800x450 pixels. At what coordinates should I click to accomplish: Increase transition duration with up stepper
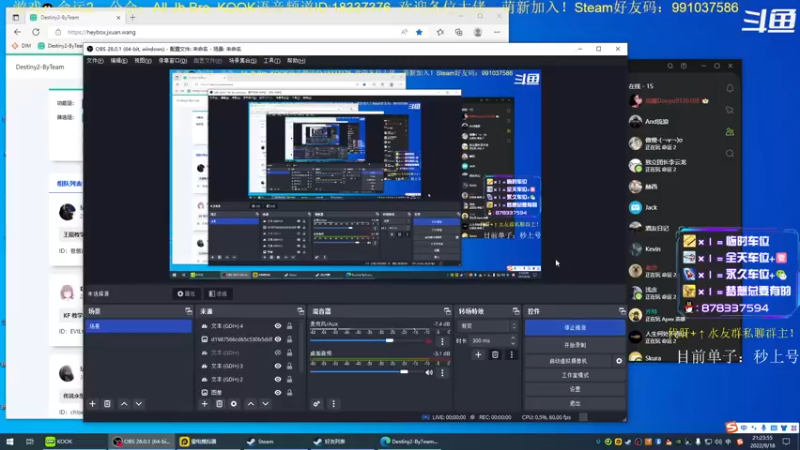point(513,338)
